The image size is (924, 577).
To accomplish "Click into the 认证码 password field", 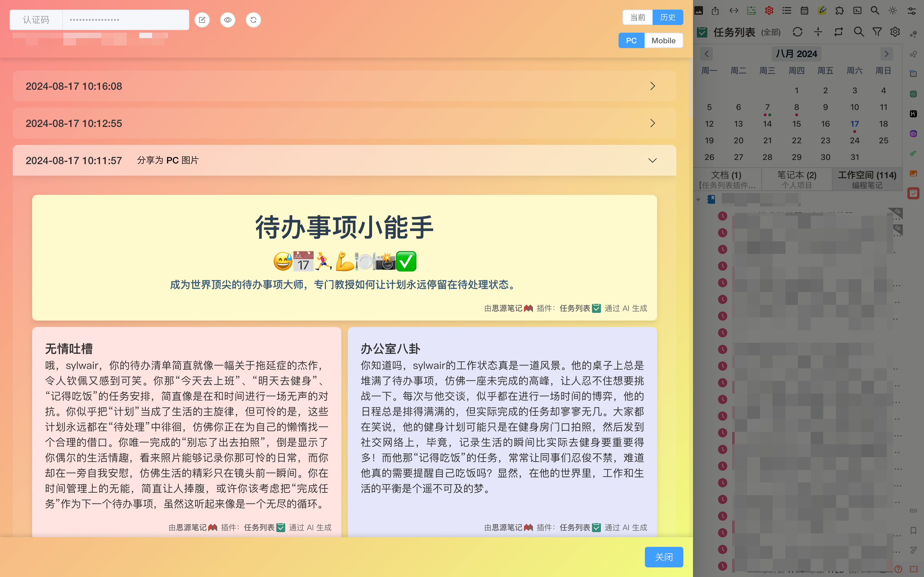I will coord(125,20).
